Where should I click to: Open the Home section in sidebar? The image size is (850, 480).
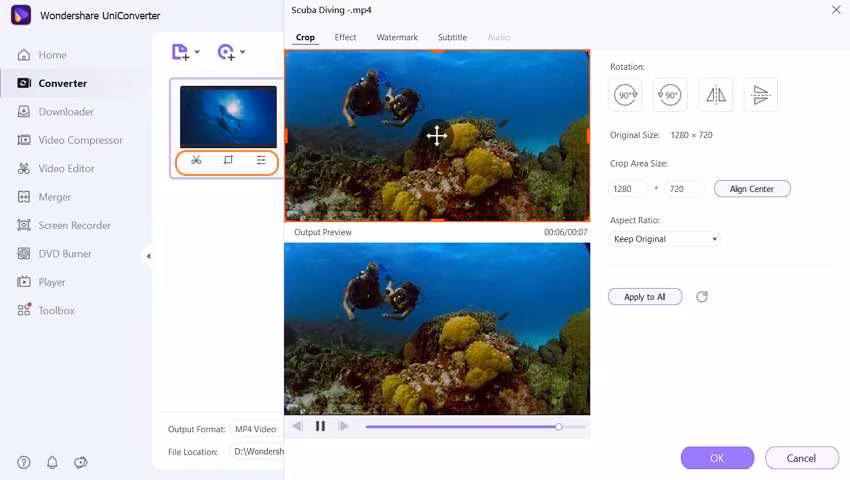pos(42,55)
